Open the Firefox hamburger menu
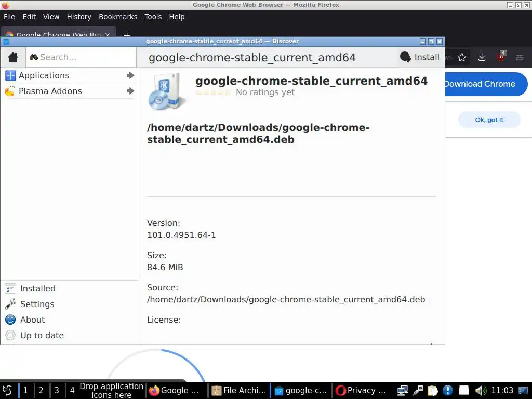Screen dimensions: 532x399 520,57
